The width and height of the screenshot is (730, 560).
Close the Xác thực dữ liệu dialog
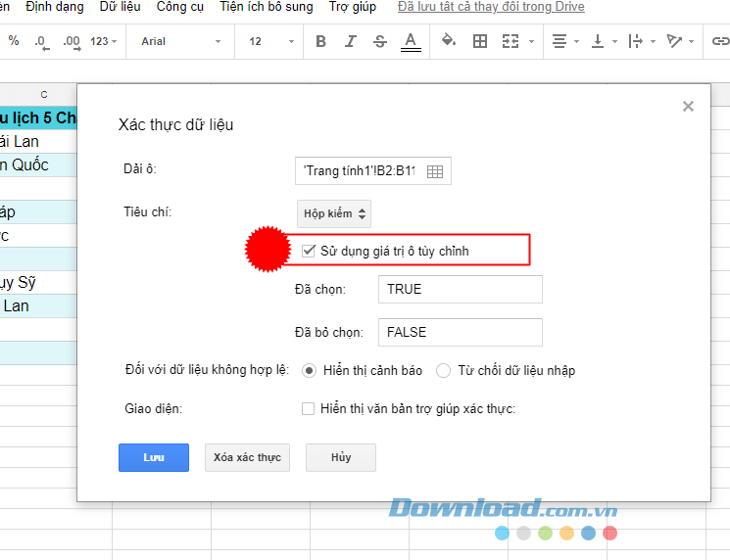pos(688,107)
